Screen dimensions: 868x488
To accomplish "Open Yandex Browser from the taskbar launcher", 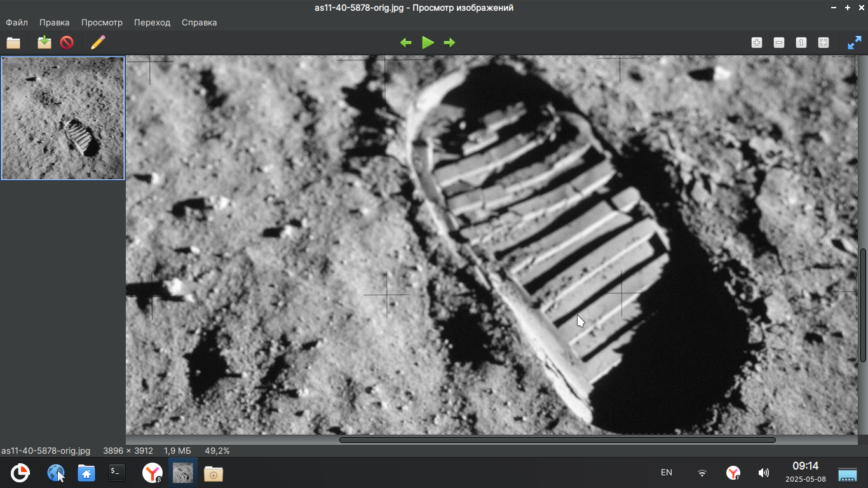I will click(x=152, y=473).
